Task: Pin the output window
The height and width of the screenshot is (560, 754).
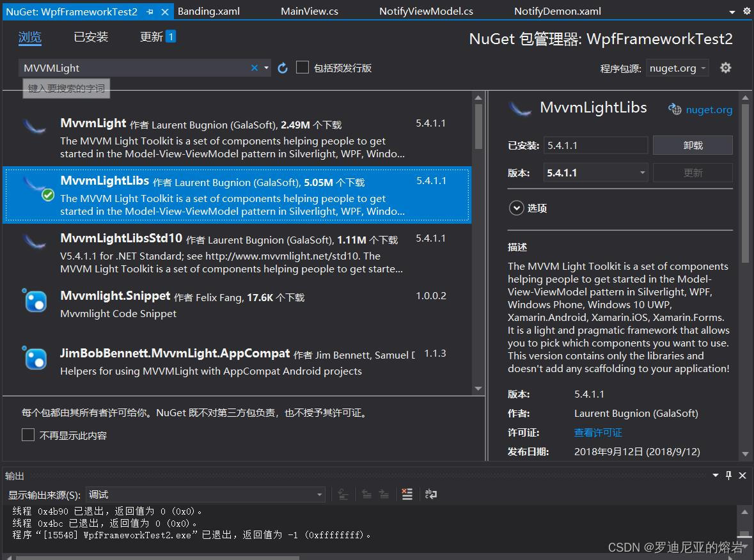Action: tap(729, 475)
